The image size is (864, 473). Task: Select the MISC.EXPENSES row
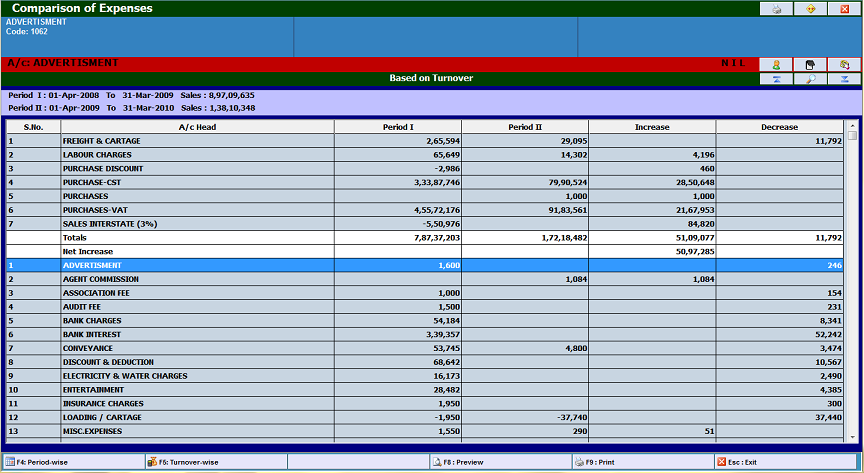click(x=425, y=431)
